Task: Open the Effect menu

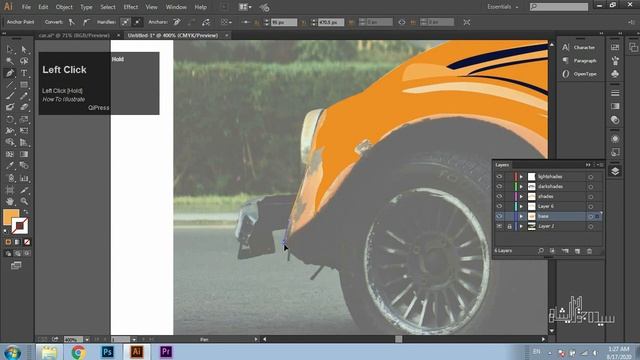Action: click(131, 7)
